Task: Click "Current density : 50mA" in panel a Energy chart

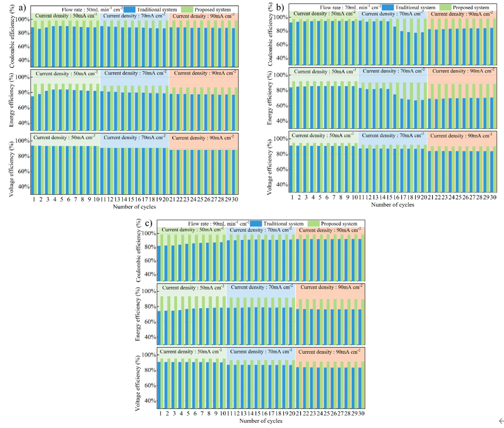Action: point(67,74)
